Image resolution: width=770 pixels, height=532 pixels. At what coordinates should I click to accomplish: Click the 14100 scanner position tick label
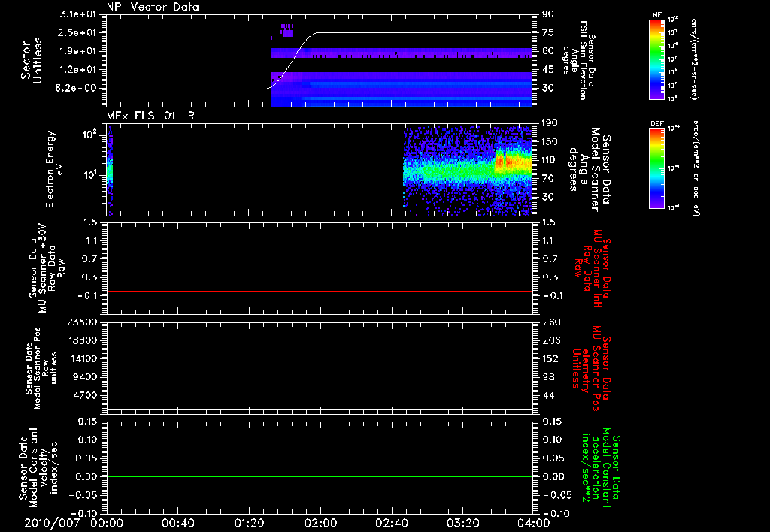(81, 358)
